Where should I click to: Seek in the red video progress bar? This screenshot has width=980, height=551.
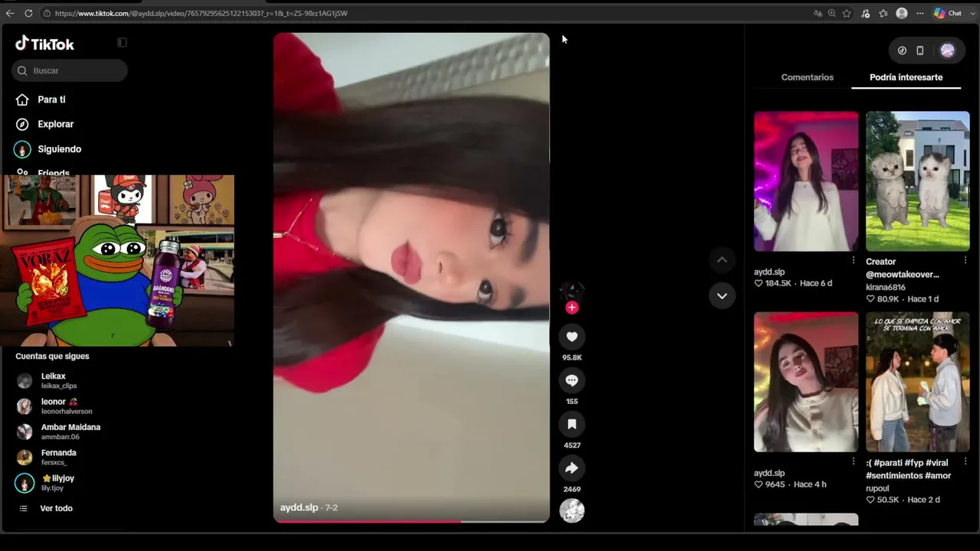pyautogui.click(x=411, y=521)
